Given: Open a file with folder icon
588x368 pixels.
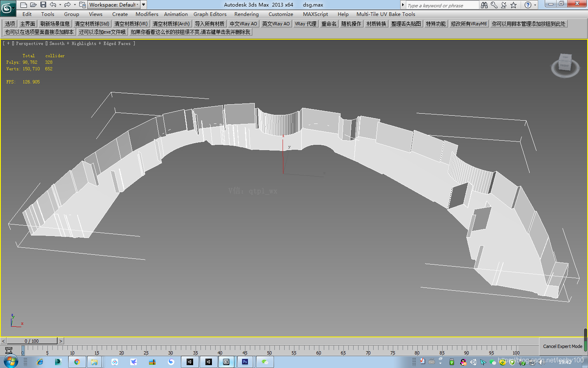Looking at the screenshot, I should [x=33, y=5].
